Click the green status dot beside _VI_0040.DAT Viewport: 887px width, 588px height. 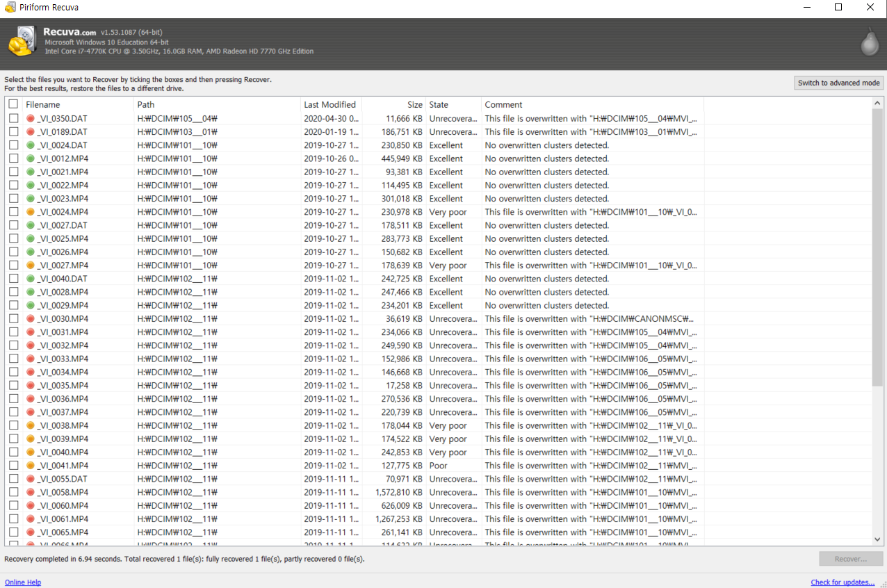click(31, 279)
